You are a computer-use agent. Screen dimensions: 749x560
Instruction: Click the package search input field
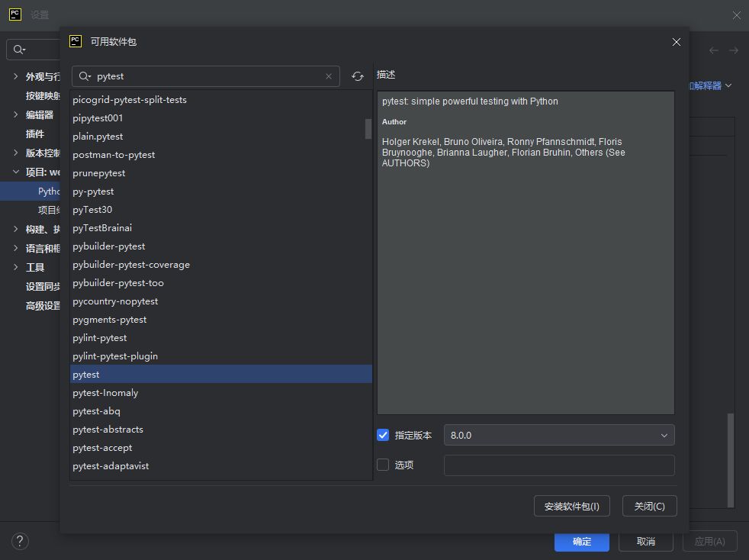click(206, 76)
